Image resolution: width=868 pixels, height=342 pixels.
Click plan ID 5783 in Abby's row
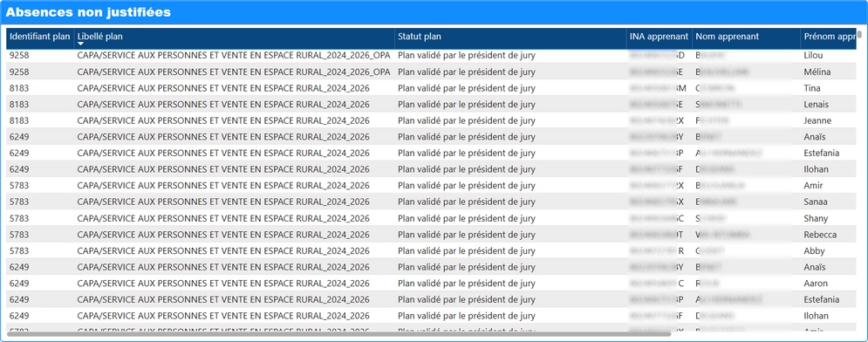tap(19, 250)
